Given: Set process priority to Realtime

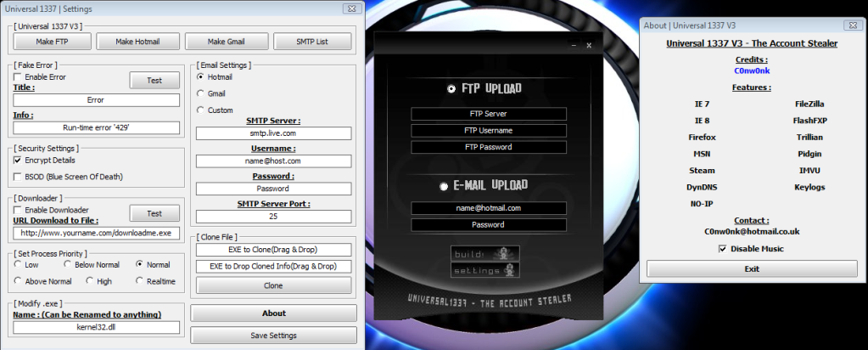Looking at the screenshot, I should coord(140,281).
